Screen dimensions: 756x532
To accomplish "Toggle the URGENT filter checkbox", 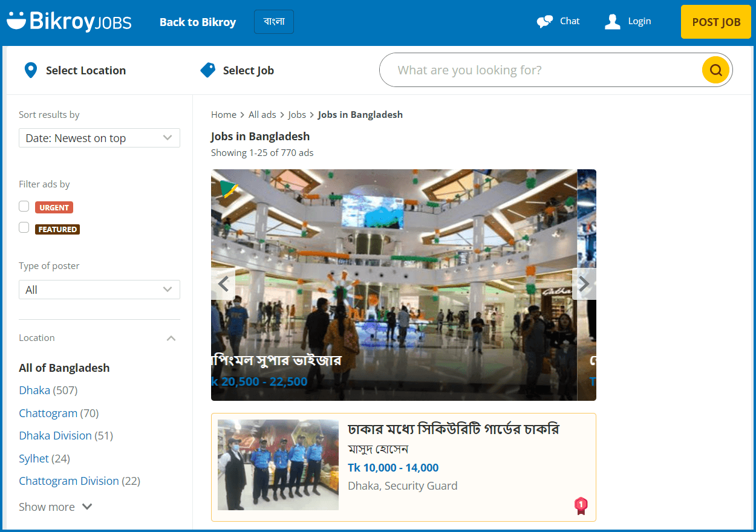I will tap(24, 206).
